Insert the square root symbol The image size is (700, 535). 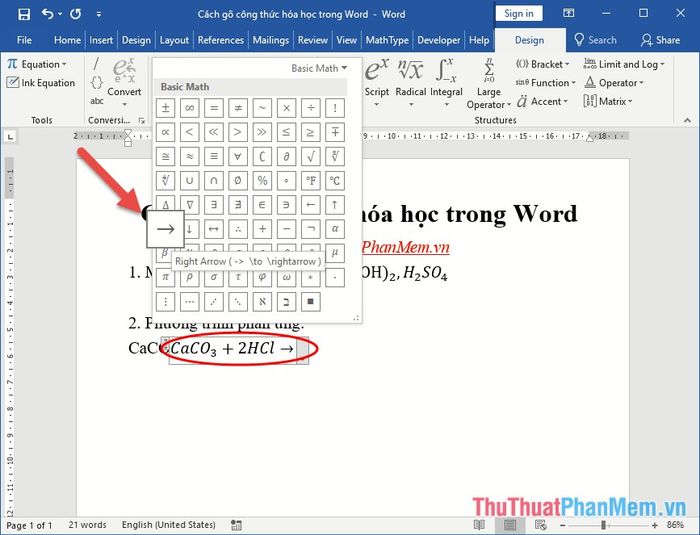pos(311,156)
